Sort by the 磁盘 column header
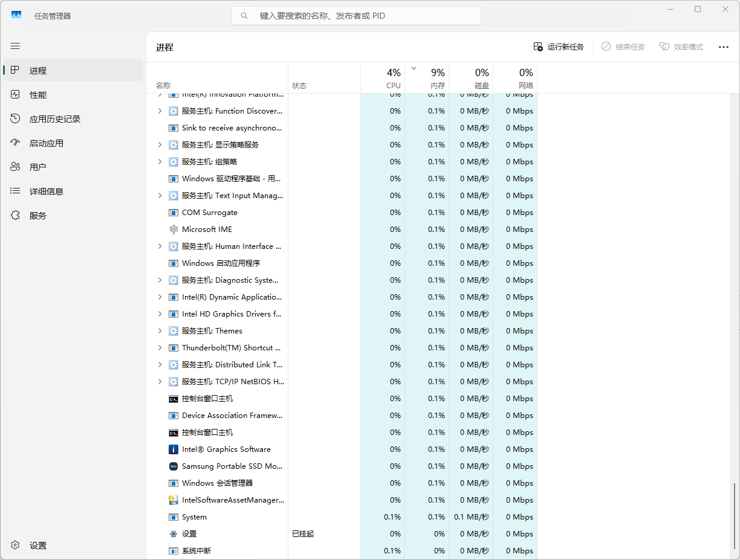The width and height of the screenshot is (740, 560). point(471,78)
